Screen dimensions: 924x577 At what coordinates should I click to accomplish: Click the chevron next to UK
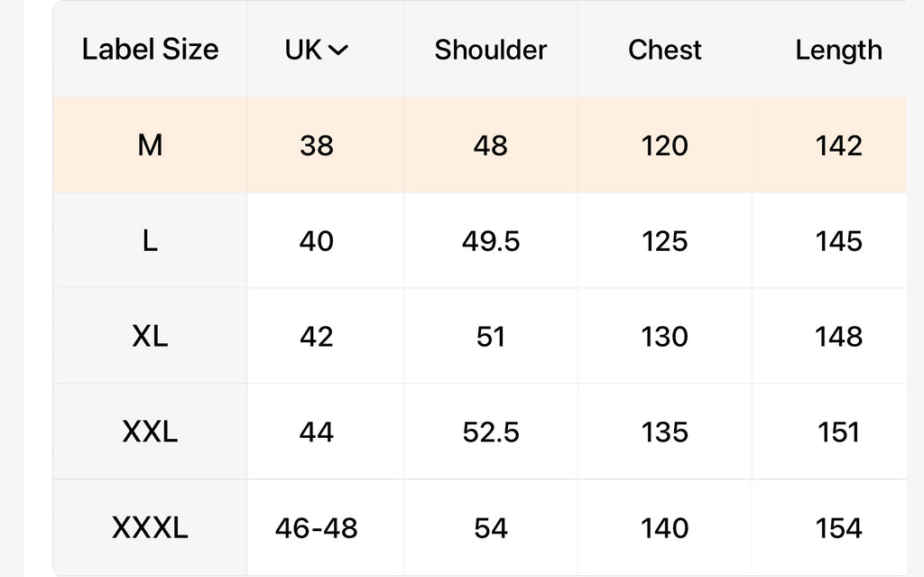tap(338, 51)
